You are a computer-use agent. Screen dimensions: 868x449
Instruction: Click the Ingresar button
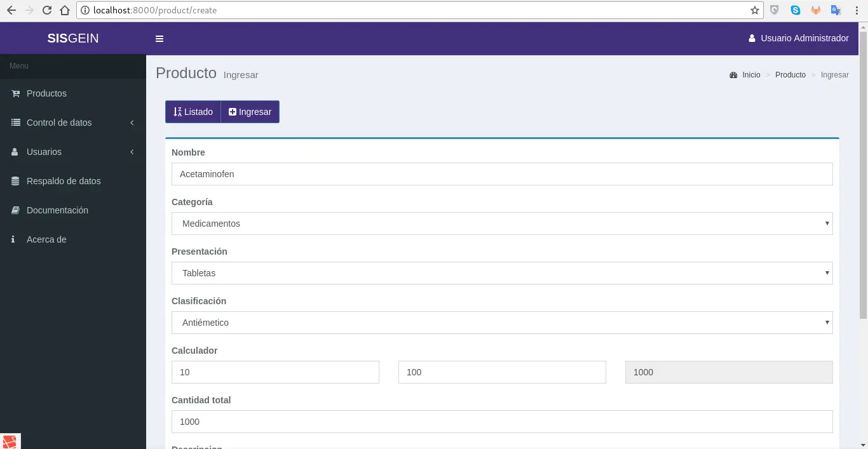(250, 112)
